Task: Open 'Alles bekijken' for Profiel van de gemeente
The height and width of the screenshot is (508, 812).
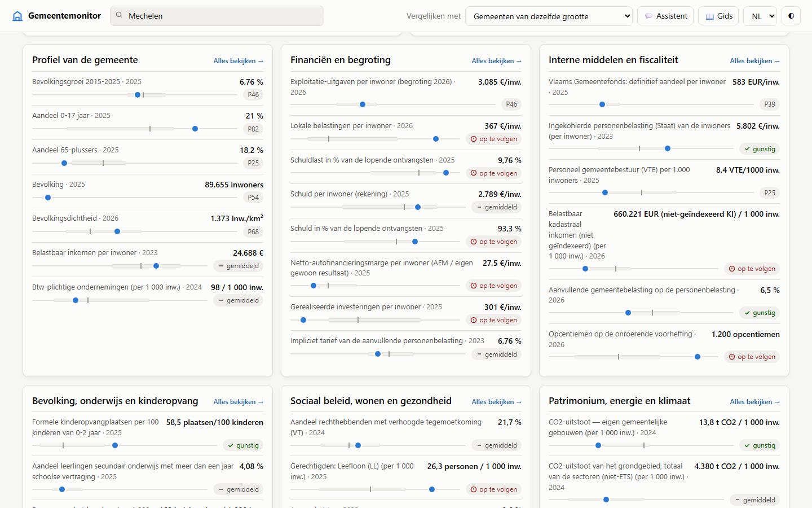Action: (x=238, y=61)
